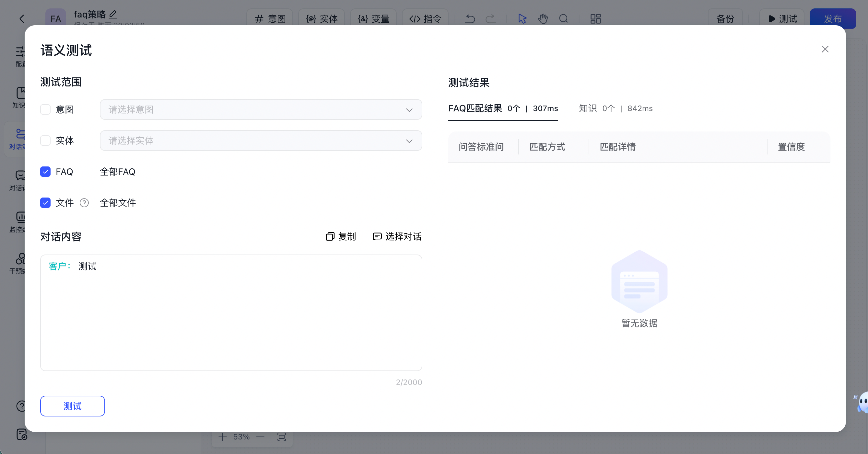Click the zoom in plus icon
The image size is (868, 454).
pyautogui.click(x=223, y=437)
